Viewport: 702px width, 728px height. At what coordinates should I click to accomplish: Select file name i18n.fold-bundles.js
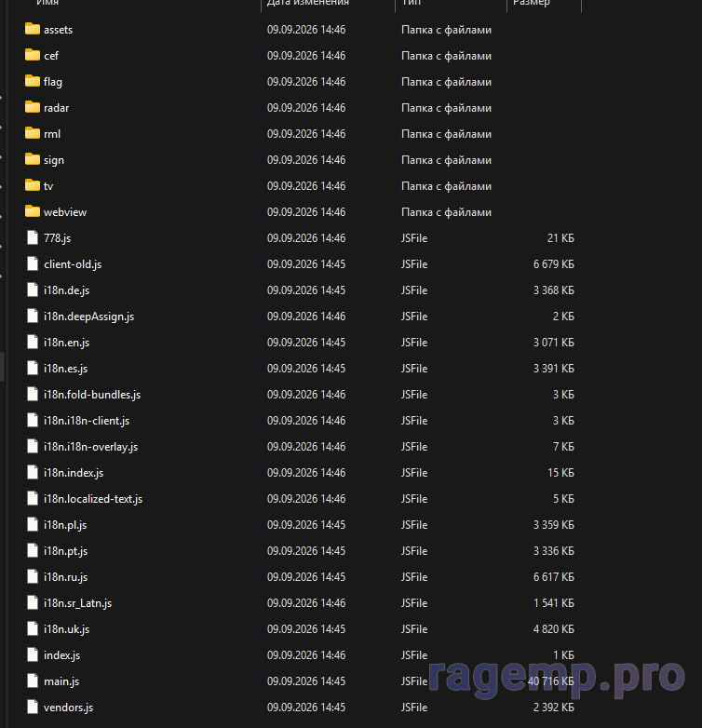(92, 395)
